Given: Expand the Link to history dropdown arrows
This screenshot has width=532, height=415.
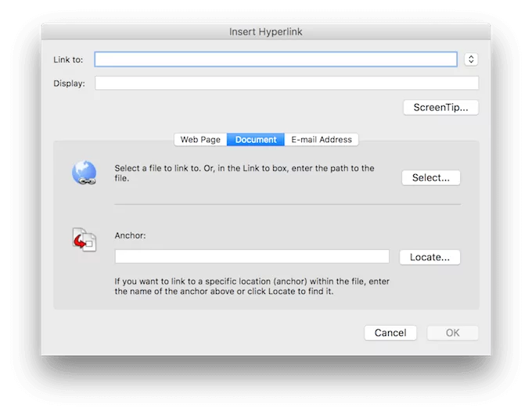Looking at the screenshot, I should (x=470, y=59).
